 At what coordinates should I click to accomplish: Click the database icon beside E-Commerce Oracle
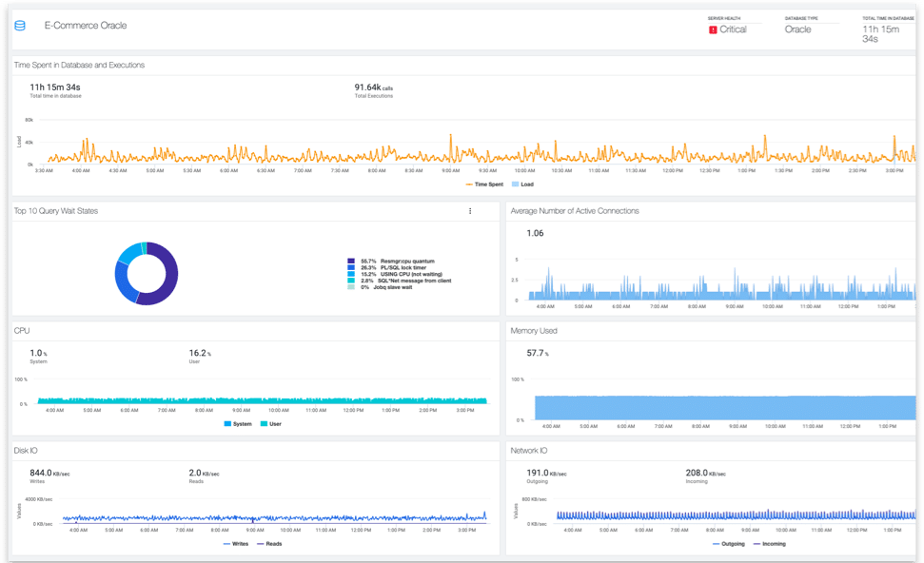pos(20,26)
